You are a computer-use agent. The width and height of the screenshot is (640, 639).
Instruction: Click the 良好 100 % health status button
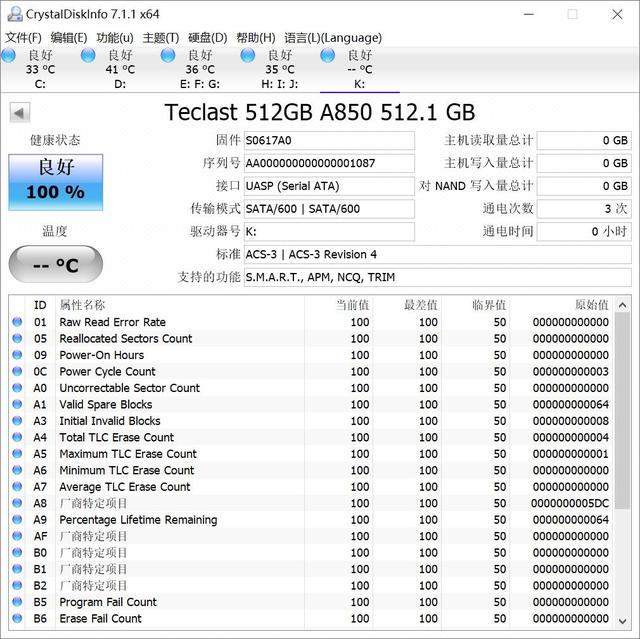56,182
